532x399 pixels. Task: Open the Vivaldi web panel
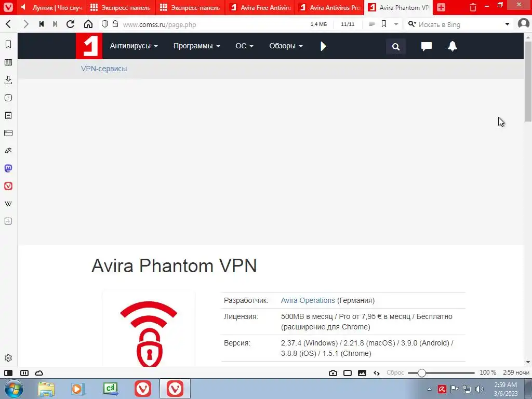[x=8, y=186]
